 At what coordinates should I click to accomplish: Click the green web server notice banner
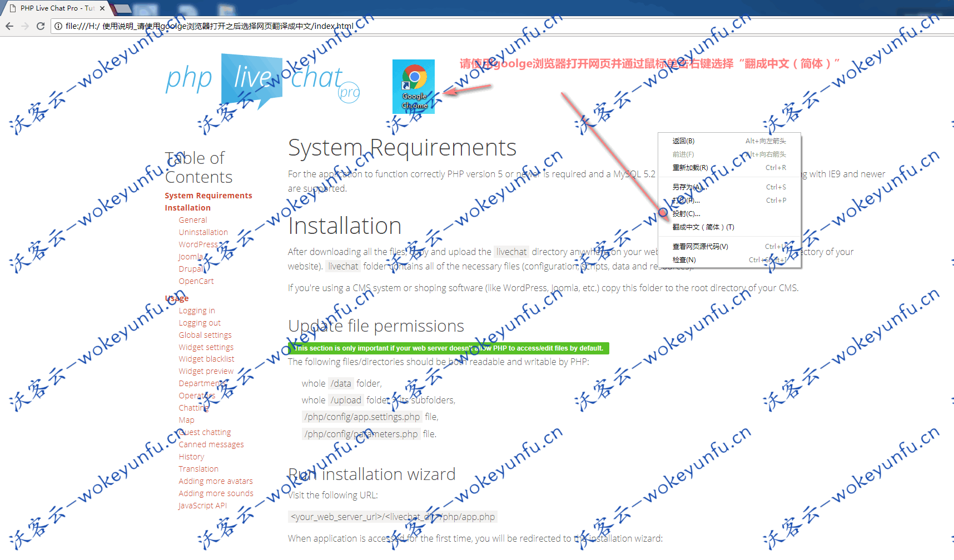tap(449, 348)
